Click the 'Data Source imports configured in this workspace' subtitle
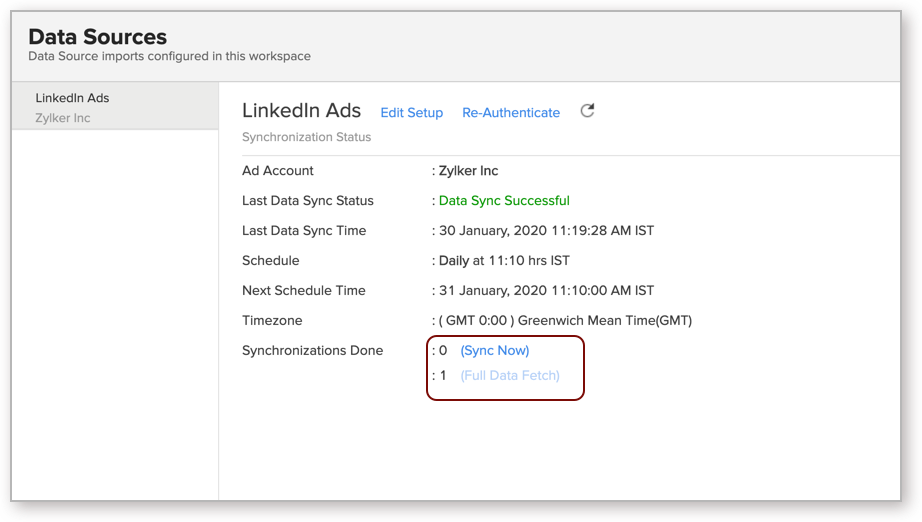The image size is (922, 522). 169,56
